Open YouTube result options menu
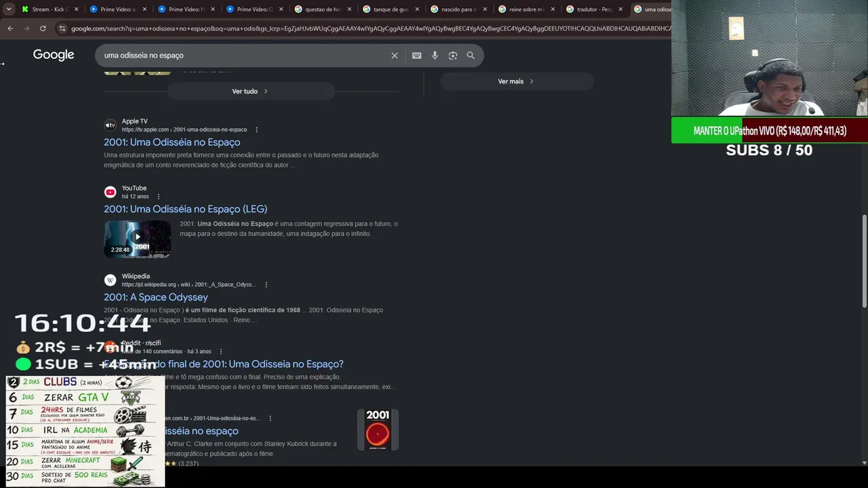 tap(159, 197)
